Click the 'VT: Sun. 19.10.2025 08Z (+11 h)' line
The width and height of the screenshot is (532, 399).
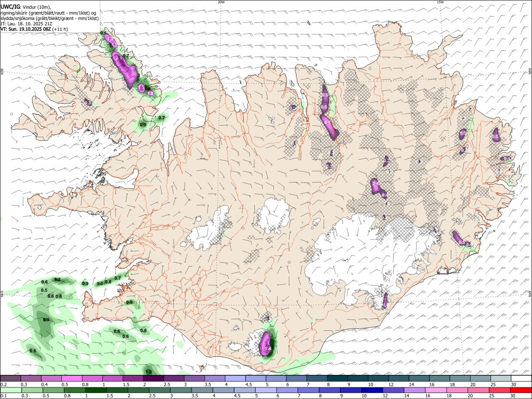tap(34, 29)
